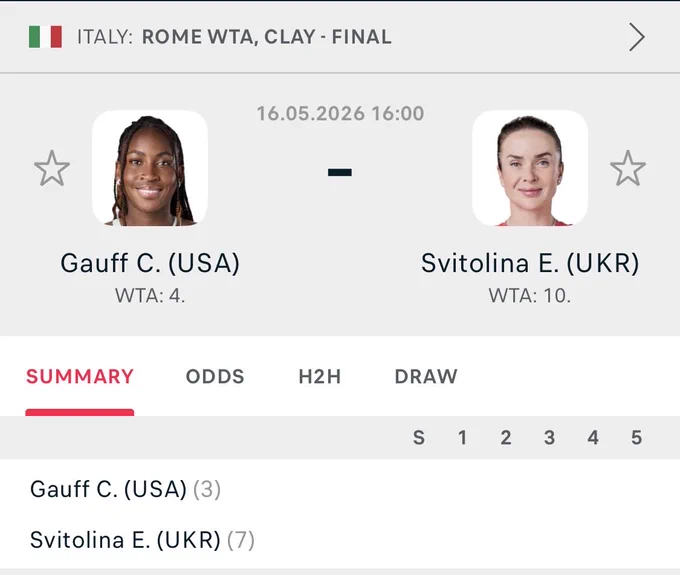The image size is (680, 575).
Task: Select the Gauff C. (USA) (3) score row
Action: 340,489
